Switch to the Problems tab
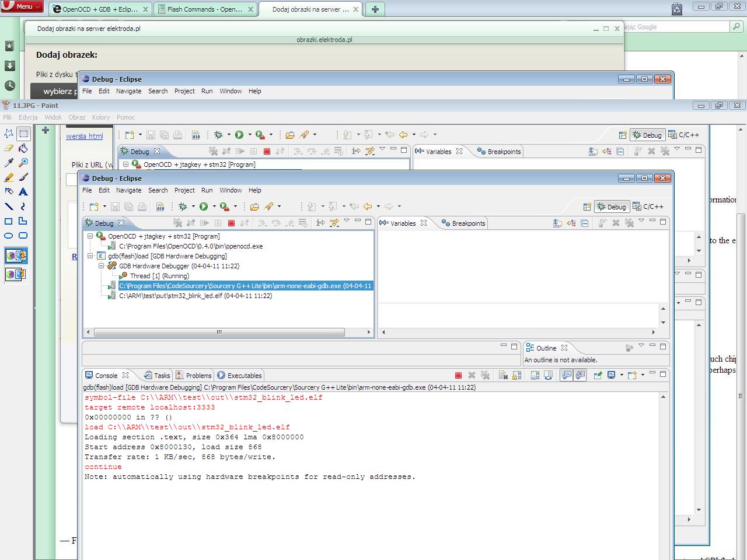Image resolution: width=747 pixels, height=560 pixels. (194, 376)
